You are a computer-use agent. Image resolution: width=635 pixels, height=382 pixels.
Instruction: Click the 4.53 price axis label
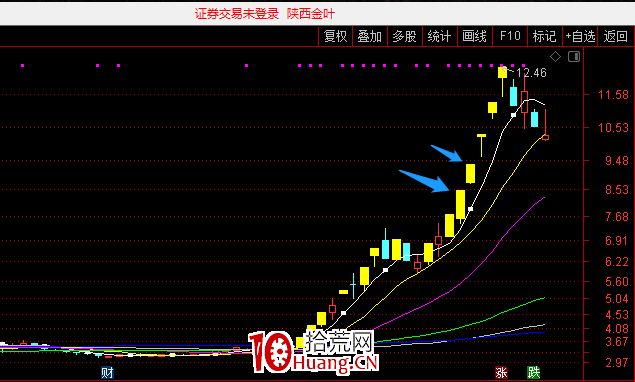(x=617, y=315)
